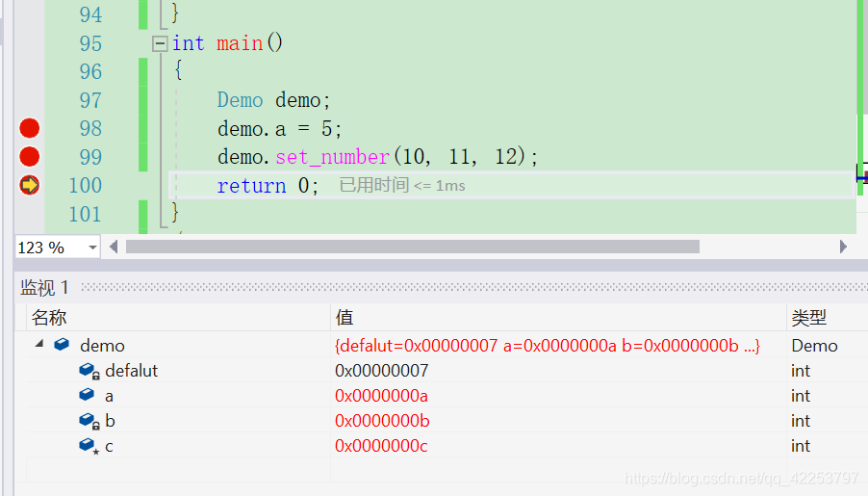Select variable b in the watch list
Image resolution: width=868 pixels, height=496 pixels.
click(110, 421)
